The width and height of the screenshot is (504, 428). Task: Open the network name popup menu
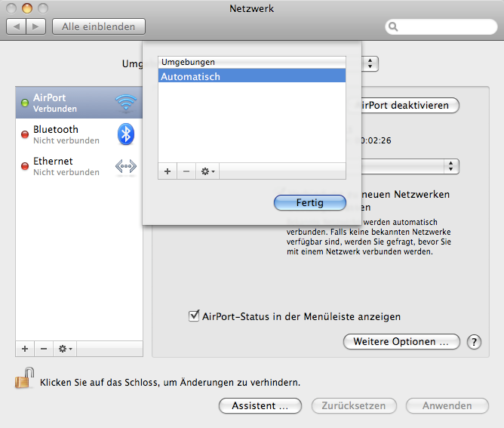[x=410, y=167]
